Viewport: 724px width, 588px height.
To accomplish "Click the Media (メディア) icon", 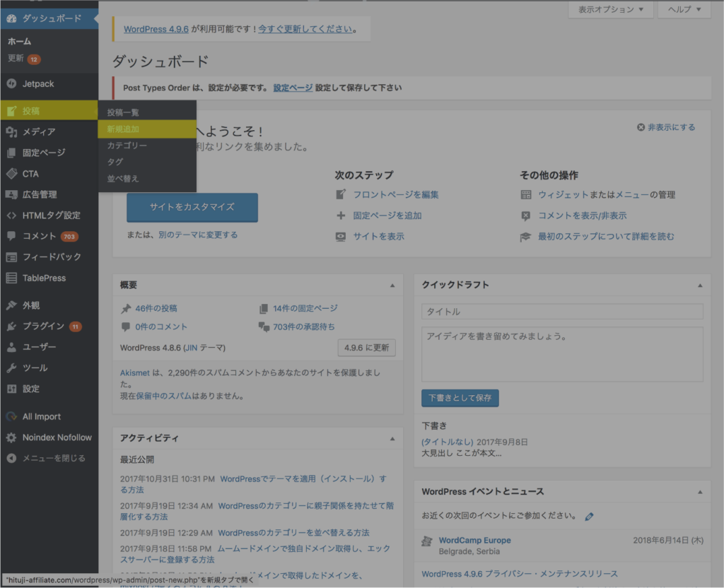I will 11,132.
